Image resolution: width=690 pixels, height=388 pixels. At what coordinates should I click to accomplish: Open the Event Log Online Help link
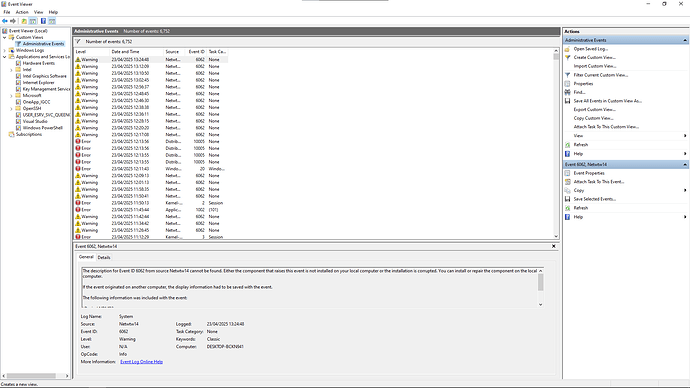(x=141, y=362)
